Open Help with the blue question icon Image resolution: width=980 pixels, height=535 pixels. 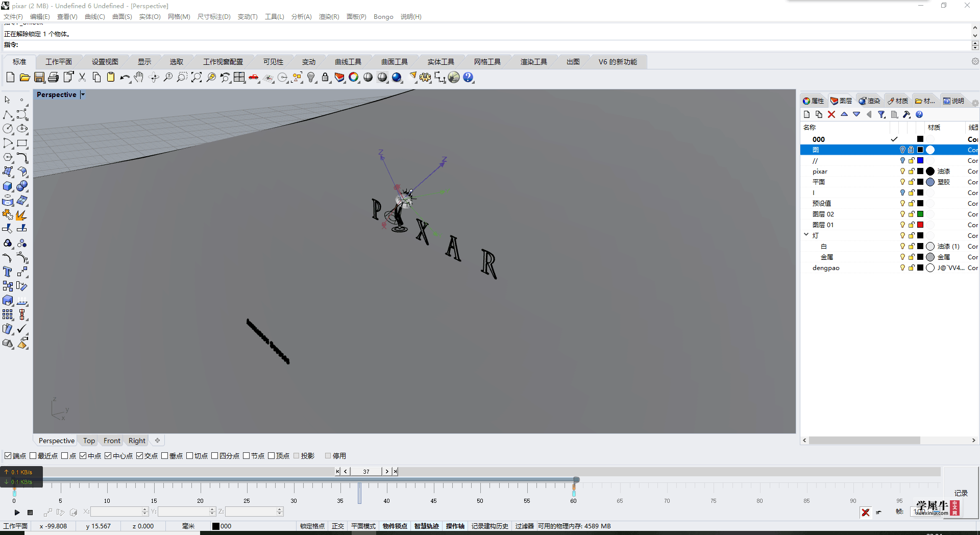coord(468,77)
